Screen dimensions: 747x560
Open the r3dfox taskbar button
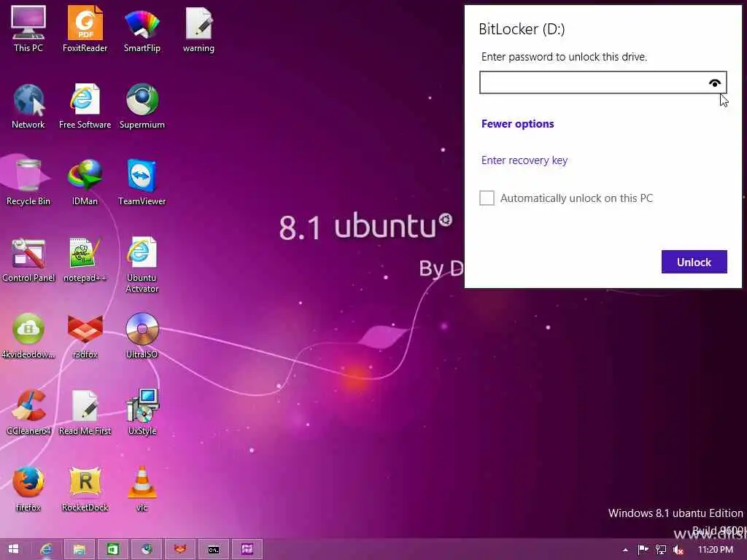(x=179, y=550)
